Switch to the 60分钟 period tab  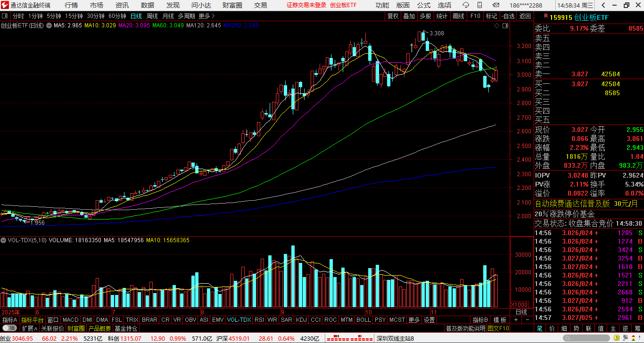coord(117,16)
